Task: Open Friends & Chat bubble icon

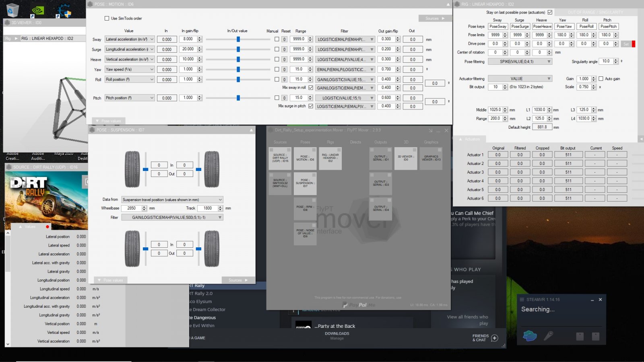Action: point(495,338)
